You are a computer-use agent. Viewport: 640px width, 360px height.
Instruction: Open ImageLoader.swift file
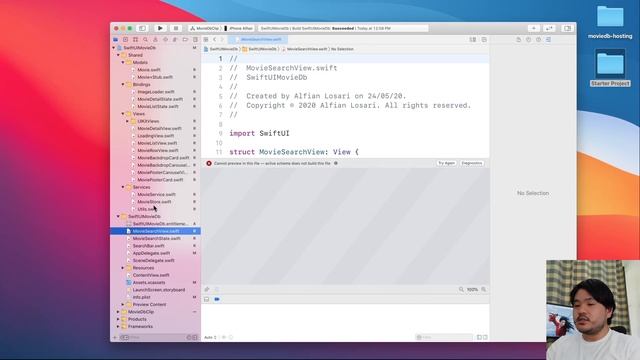pos(156,92)
